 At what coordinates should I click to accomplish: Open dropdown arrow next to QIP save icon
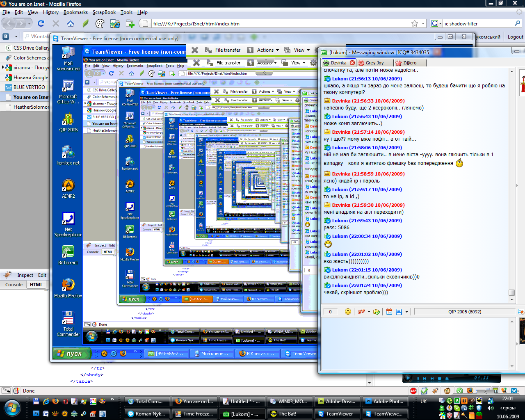coord(406,312)
